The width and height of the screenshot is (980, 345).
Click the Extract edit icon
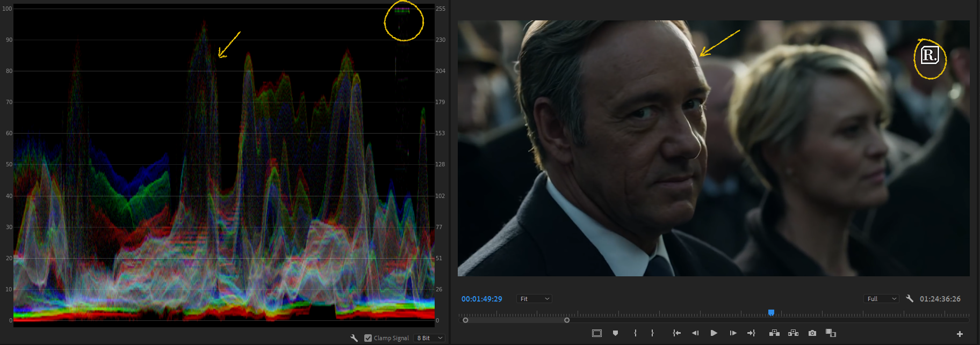pyautogui.click(x=793, y=333)
